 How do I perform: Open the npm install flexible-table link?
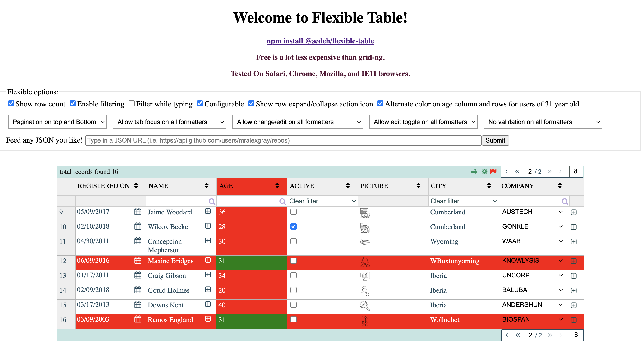tap(320, 41)
